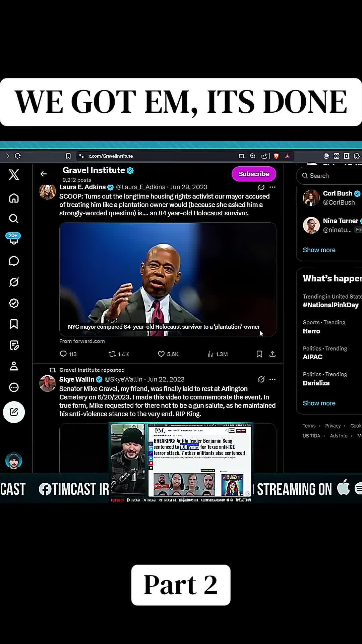Like the post with 5.6K likes
362x644 pixels.
(168, 354)
